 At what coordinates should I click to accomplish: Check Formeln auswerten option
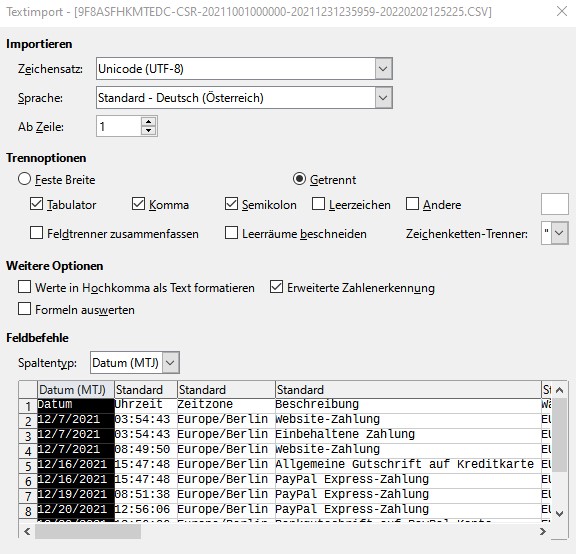pyautogui.click(x=24, y=309)
